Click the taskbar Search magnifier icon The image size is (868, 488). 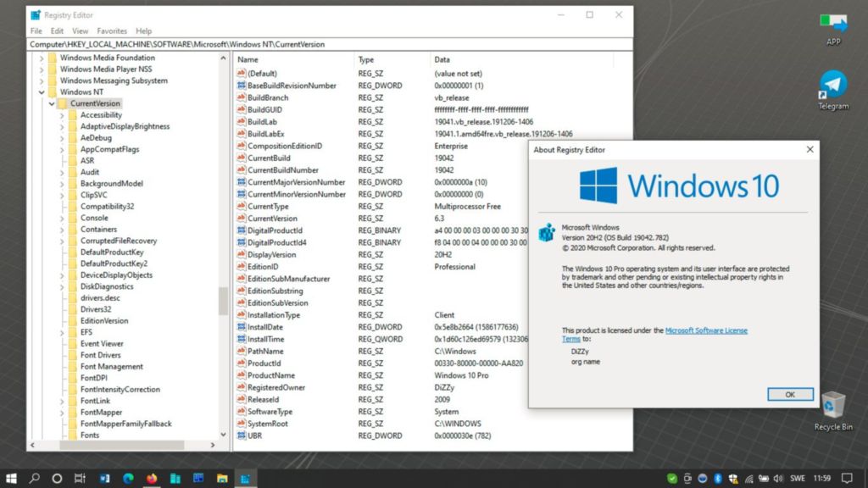click(34, 478)
